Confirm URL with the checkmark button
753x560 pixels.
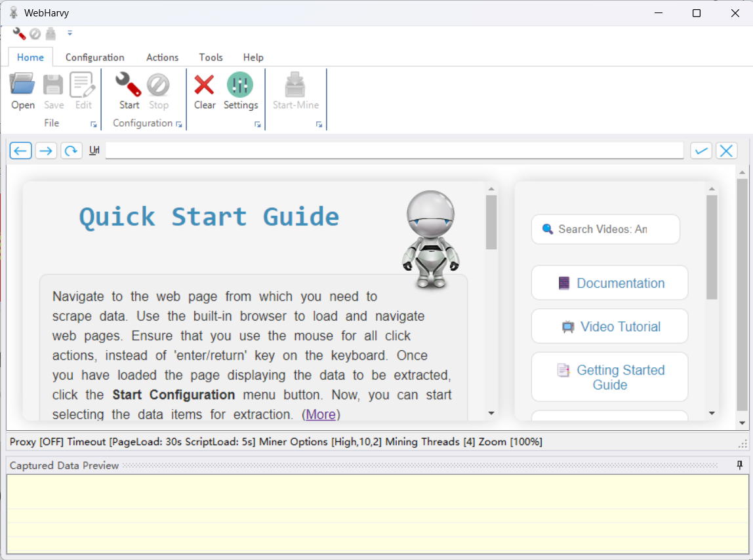[x=701, y=151]
